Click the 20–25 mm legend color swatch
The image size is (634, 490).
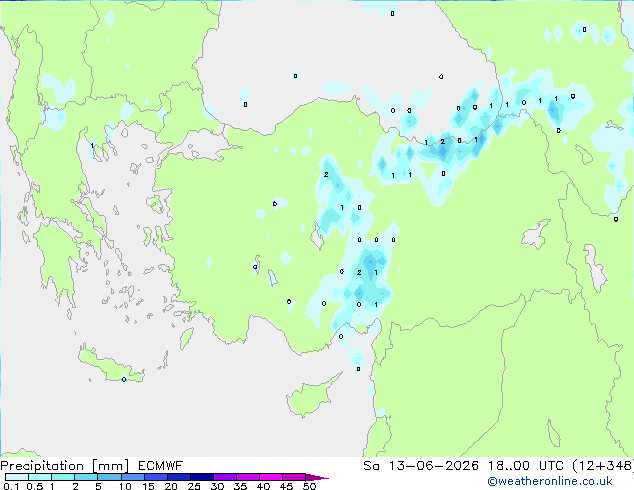tap(179, 477)
